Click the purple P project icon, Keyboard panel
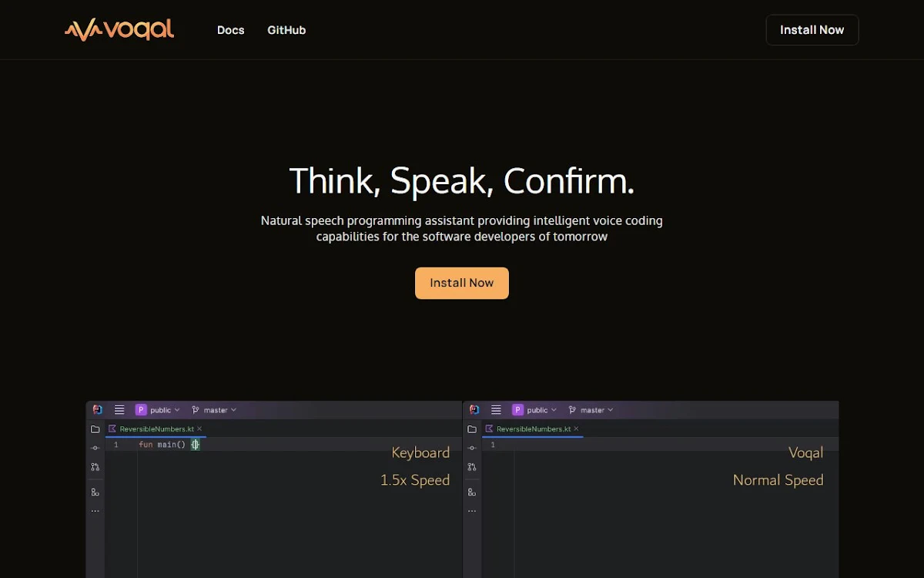 click(141, 410)
